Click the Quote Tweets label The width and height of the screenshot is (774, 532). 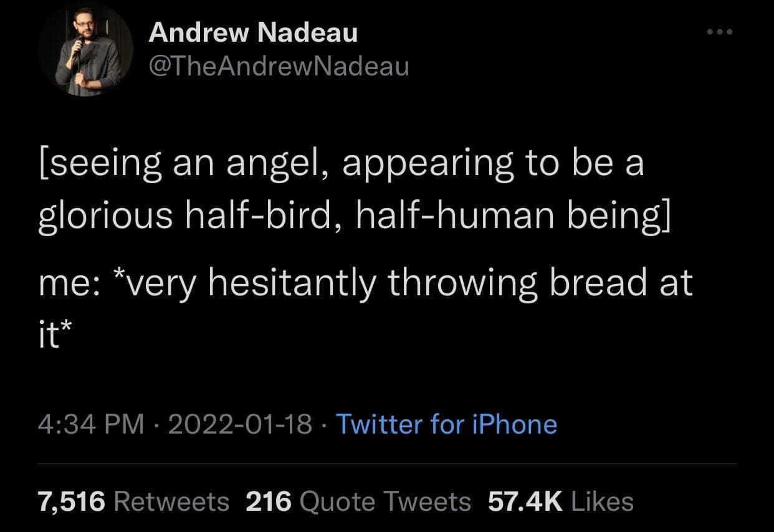(385, 501)
